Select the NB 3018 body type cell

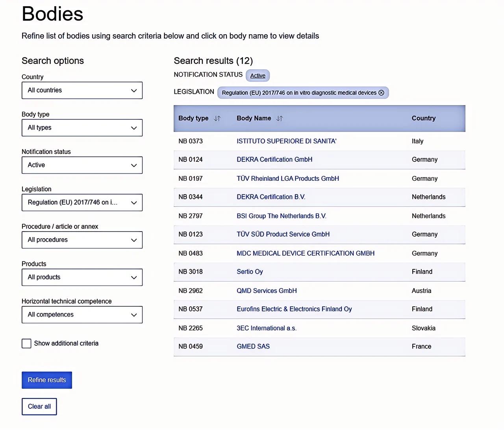click(191, 272)
